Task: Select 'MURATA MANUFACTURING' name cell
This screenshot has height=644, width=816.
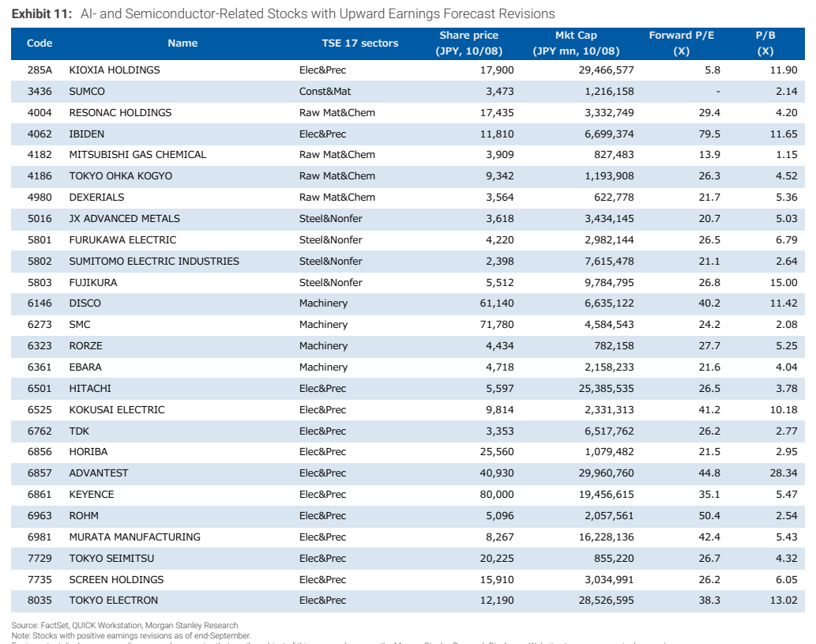Action: click(x=135, y=537)
